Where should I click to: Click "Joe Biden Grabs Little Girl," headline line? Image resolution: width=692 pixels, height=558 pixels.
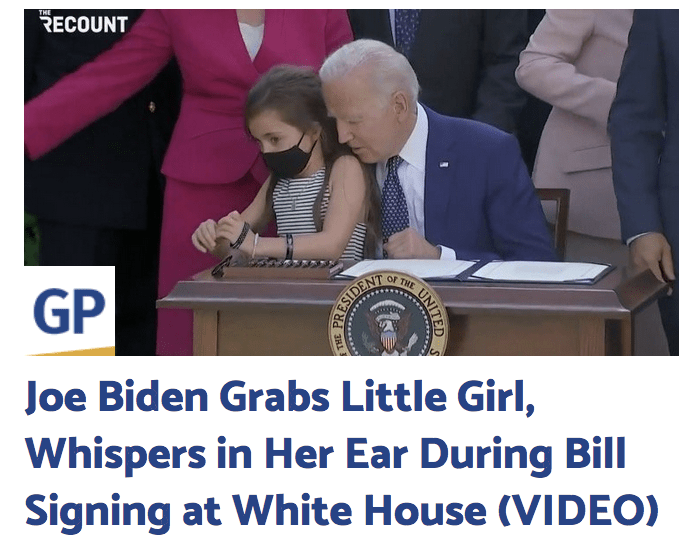[280, 396]
